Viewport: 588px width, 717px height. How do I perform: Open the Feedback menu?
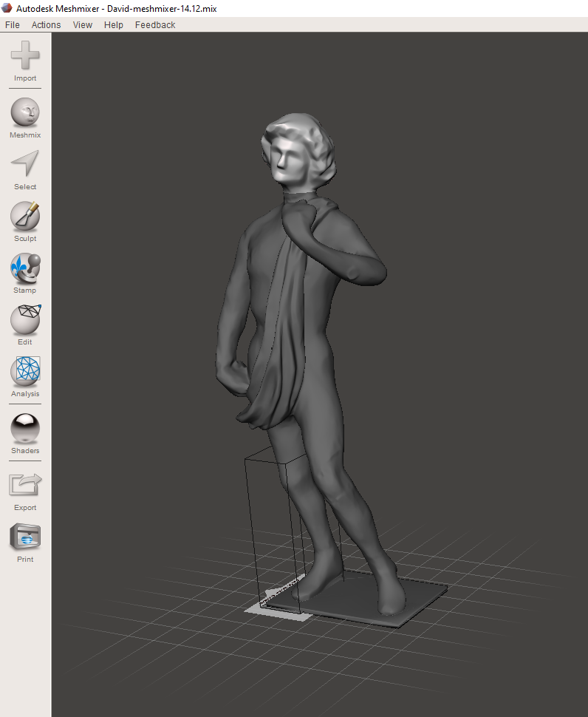pyautogui.click(x=155, y=24)
